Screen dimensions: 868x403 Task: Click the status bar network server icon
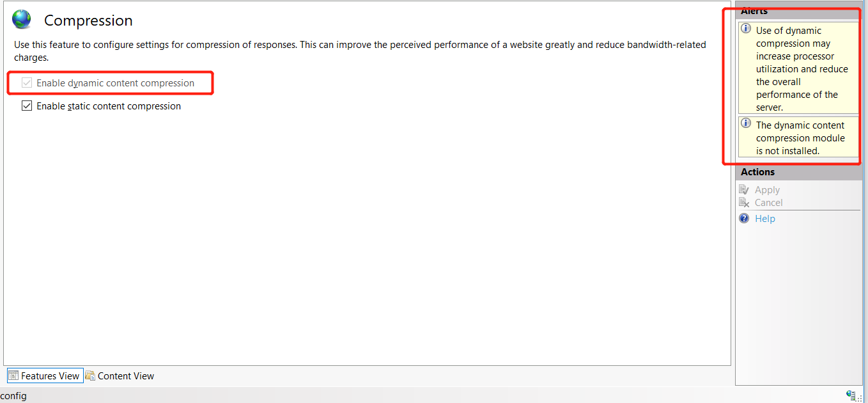coord(851,395)
